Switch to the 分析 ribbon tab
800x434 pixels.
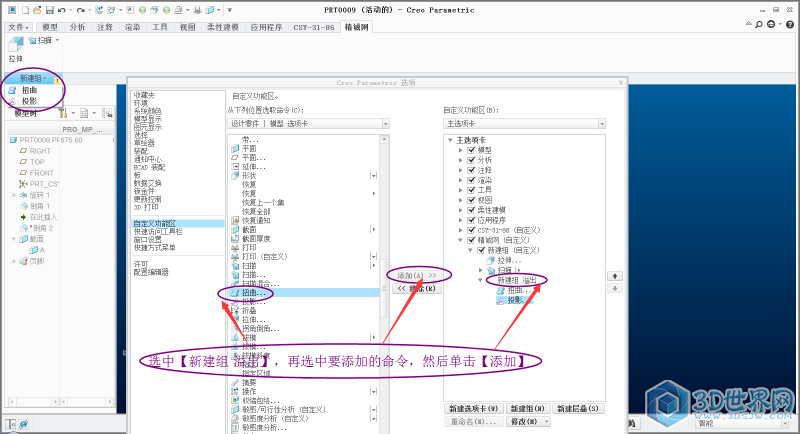78,27
